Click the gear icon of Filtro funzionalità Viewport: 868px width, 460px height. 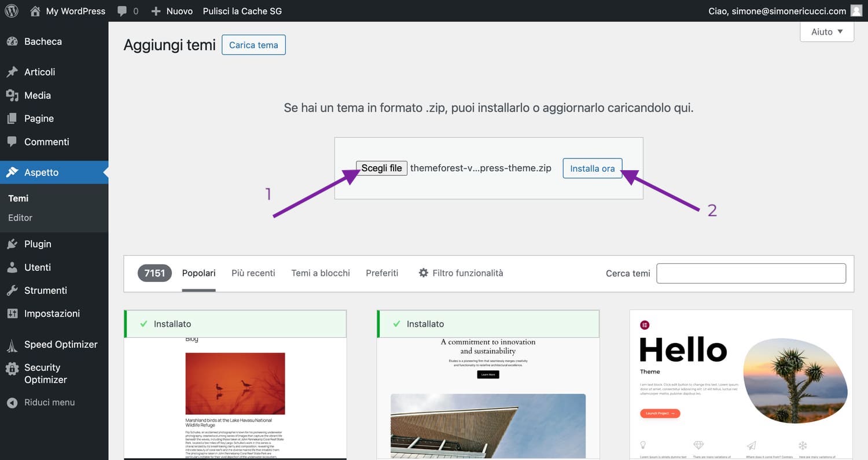424,273
